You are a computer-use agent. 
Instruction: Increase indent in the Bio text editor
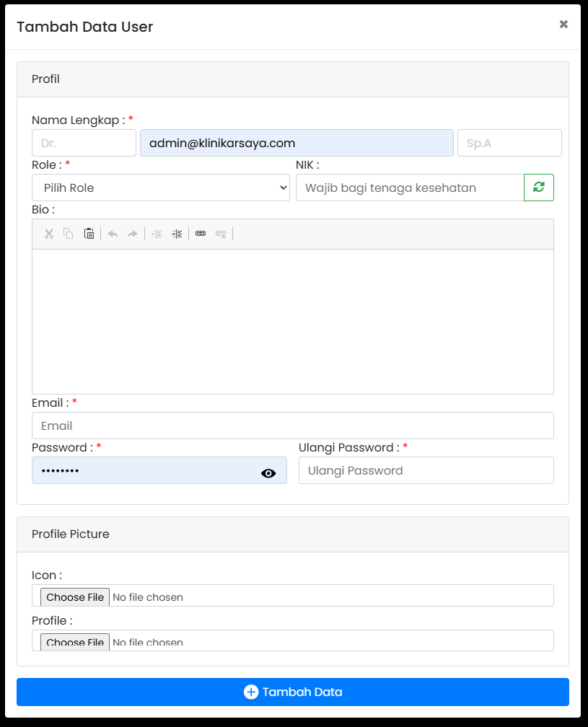(x=177, y=234)
